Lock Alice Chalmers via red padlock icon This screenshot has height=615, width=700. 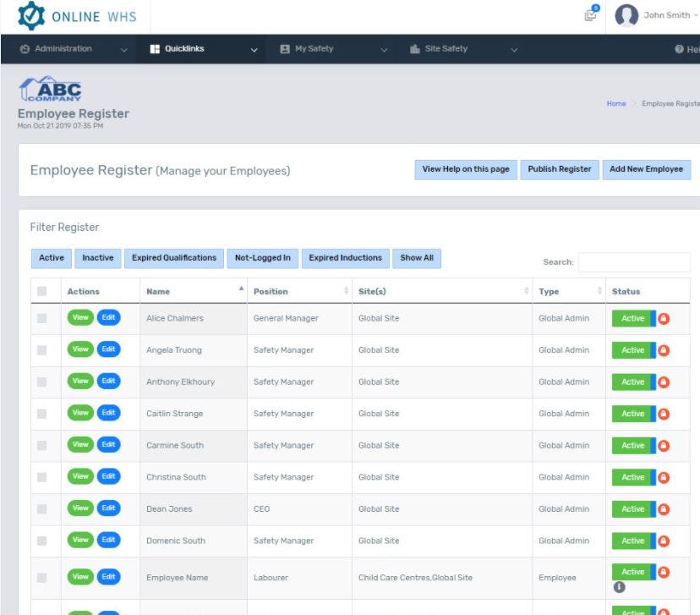[x=664, y=317]
